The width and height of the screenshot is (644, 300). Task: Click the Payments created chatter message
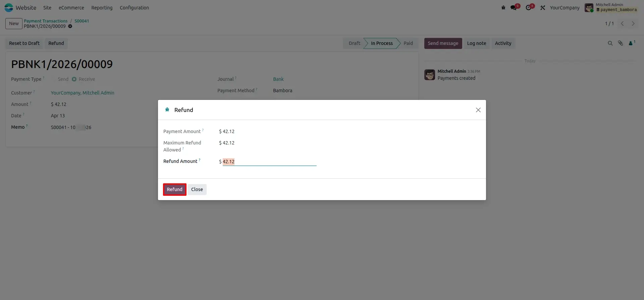pos(457,78)
